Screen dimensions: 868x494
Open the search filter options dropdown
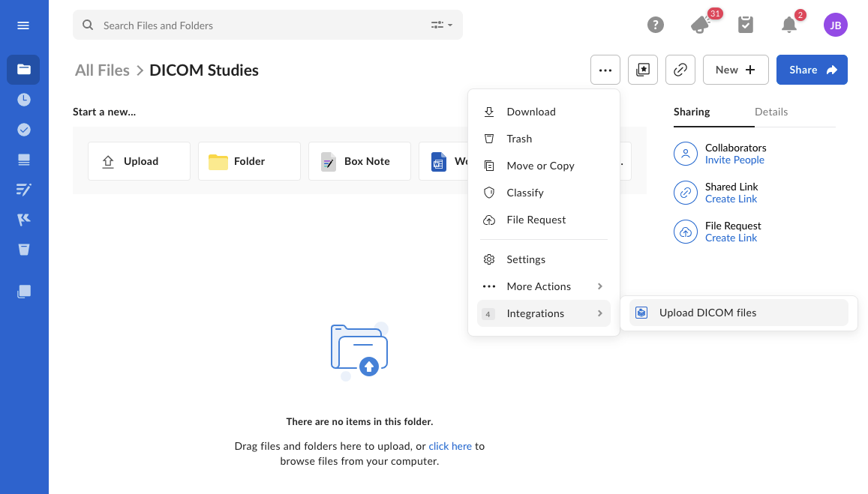pyautogui.click(x=441, y=25)
